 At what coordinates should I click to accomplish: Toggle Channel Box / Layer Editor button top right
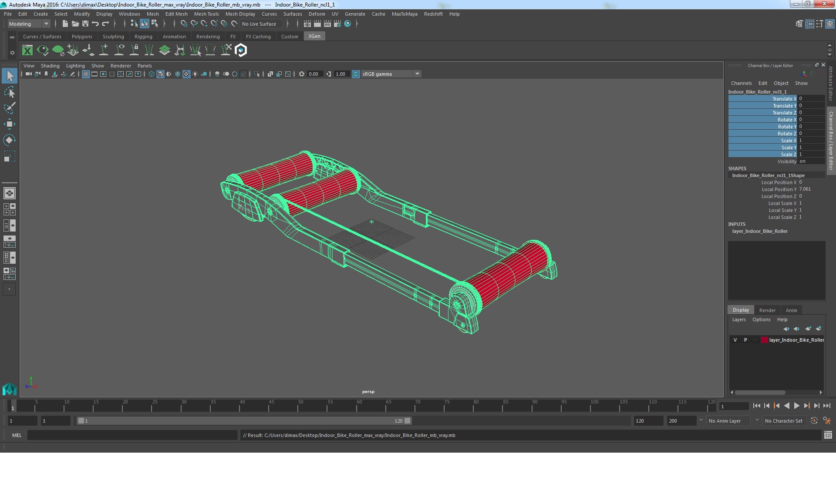[x=829, y=24]
